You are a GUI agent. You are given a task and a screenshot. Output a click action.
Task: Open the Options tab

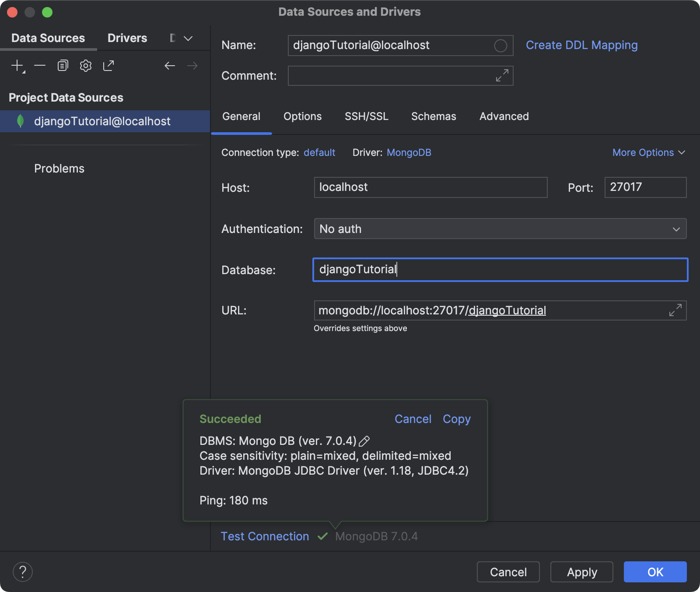(302, 116)
